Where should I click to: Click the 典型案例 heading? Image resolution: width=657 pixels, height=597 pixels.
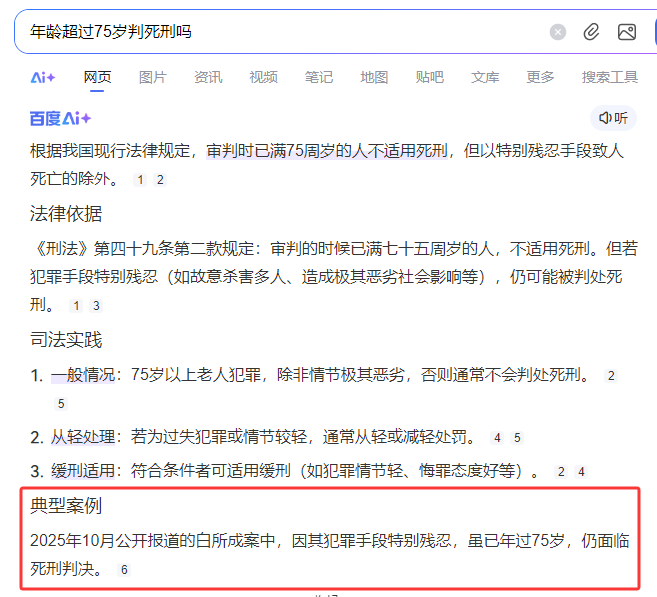[x=66, y=506]
